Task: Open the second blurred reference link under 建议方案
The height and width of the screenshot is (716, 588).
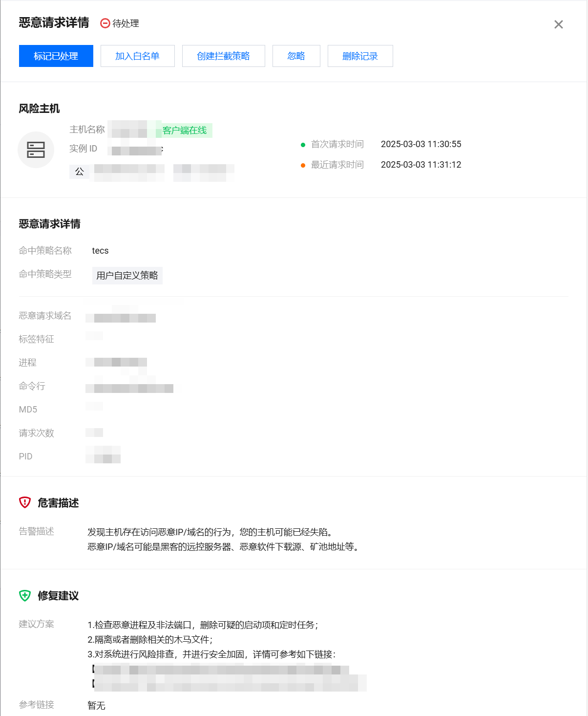Action: point(230,683)
